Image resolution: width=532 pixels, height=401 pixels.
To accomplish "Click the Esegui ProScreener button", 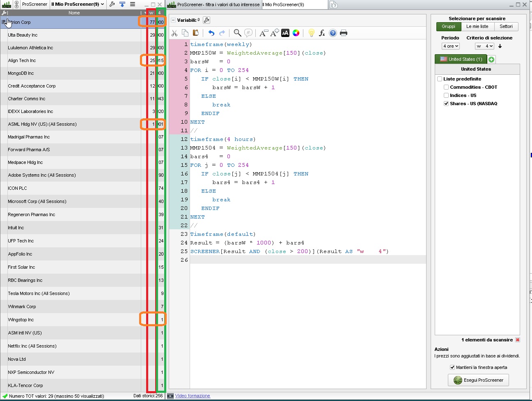I will coord(478,380).
